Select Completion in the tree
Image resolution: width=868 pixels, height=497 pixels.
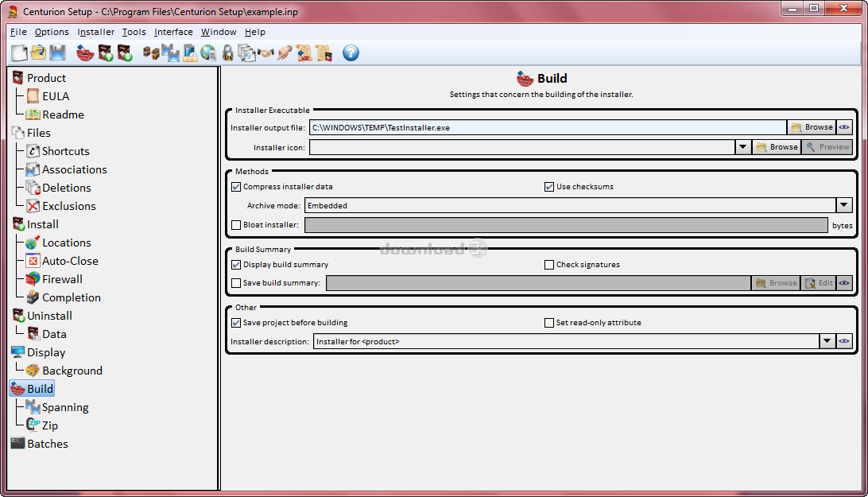click(x=72, y=297)
